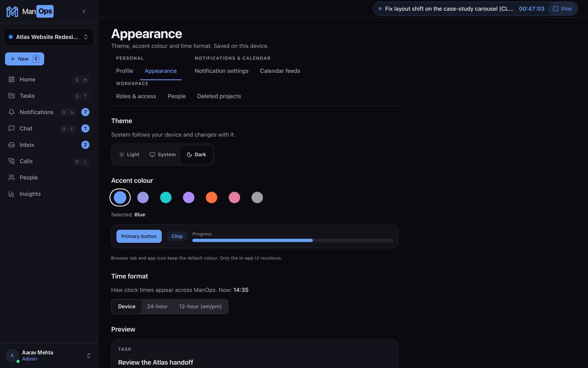Click the Progress bar preview
Screen dimensions: 588x368
pyautogui.click(x=293, y=240)
